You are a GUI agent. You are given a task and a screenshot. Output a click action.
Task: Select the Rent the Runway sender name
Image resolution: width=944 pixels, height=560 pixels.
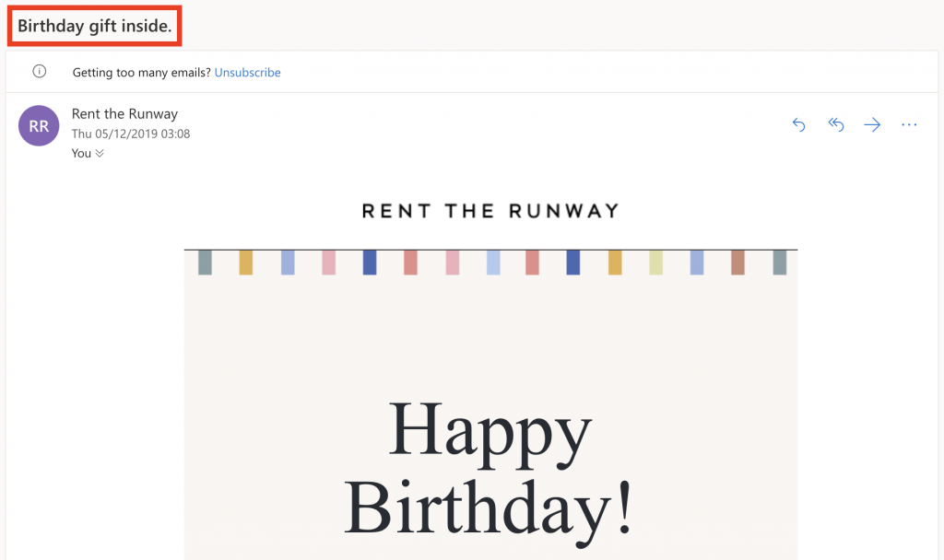(124, 113)
